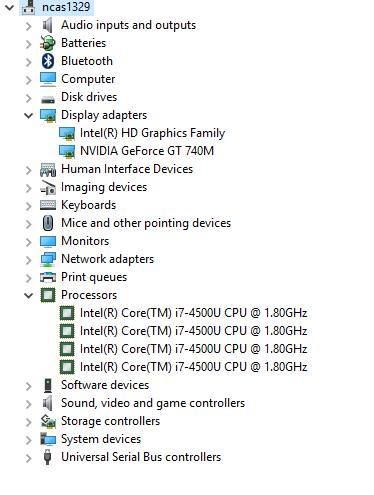This screenshot has height=495, width=374.
Task: Click the Print queues printer icon
Action: (x=48, y=277)
